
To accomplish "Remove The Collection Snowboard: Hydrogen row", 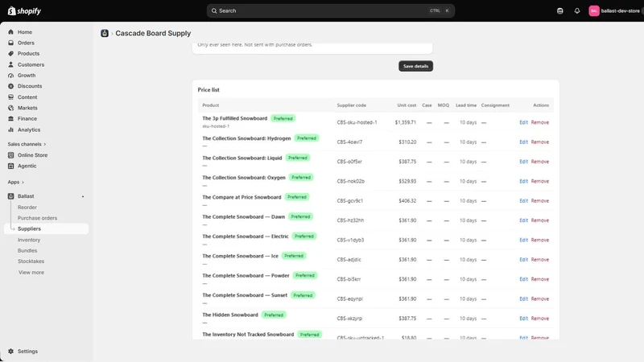I will [539, 142].
